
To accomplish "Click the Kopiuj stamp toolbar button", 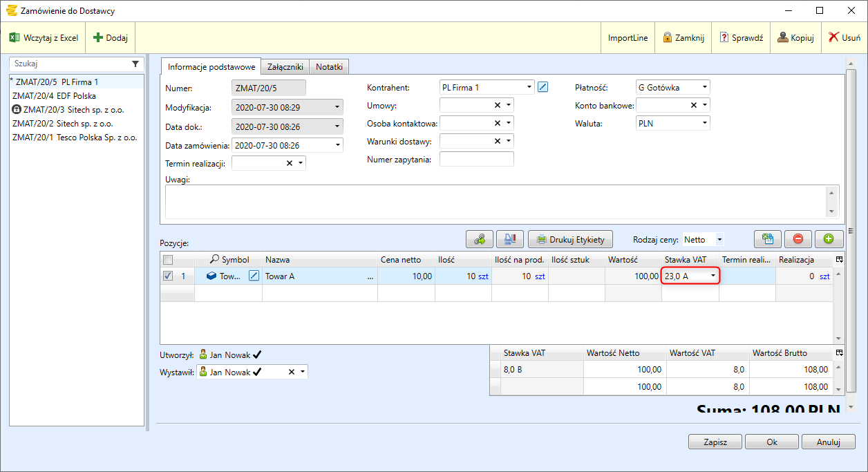I will pos(795,38).
